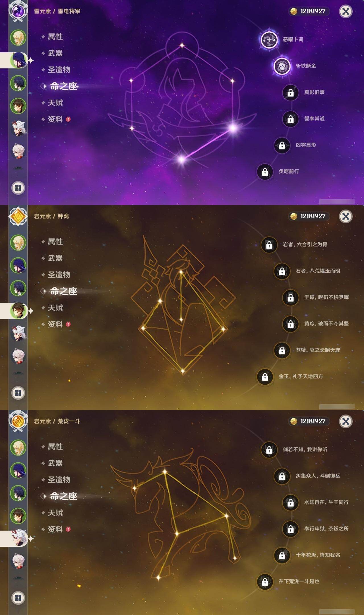
Task: Select the 斩铁断金 constellation icon
Action: pyautogui.click(x=282, y=66)
